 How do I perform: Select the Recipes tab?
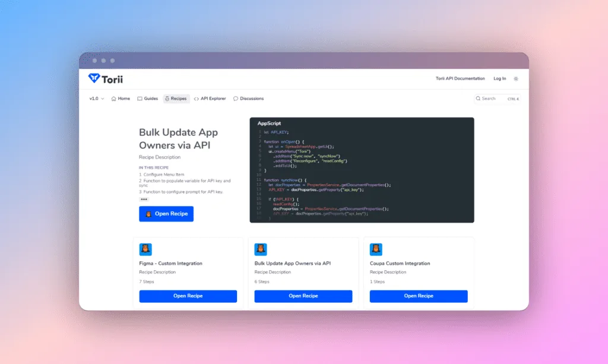pos(176,99)
